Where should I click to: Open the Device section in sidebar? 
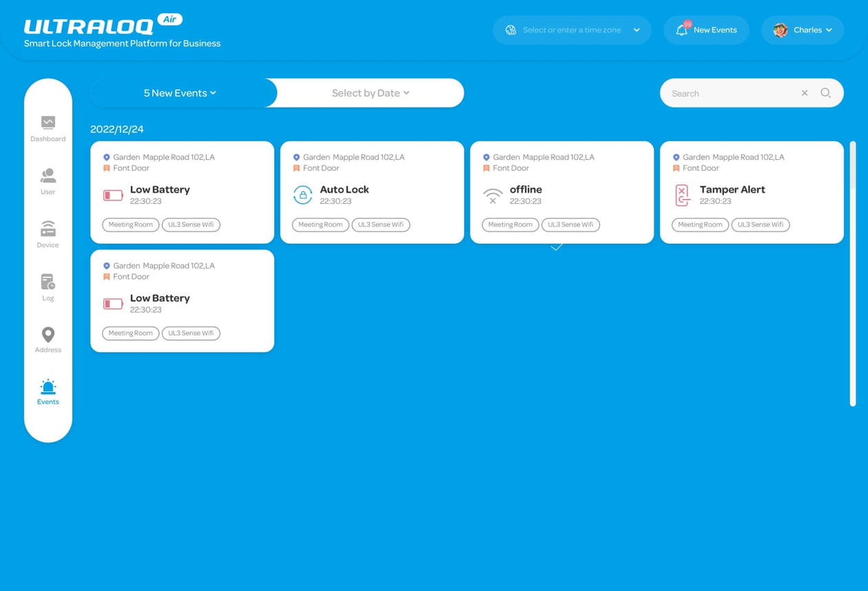pos(48,229)
